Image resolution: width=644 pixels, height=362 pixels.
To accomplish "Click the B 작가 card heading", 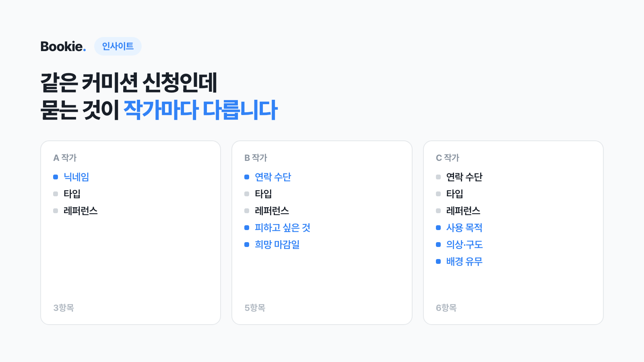I will pos(256,158).
